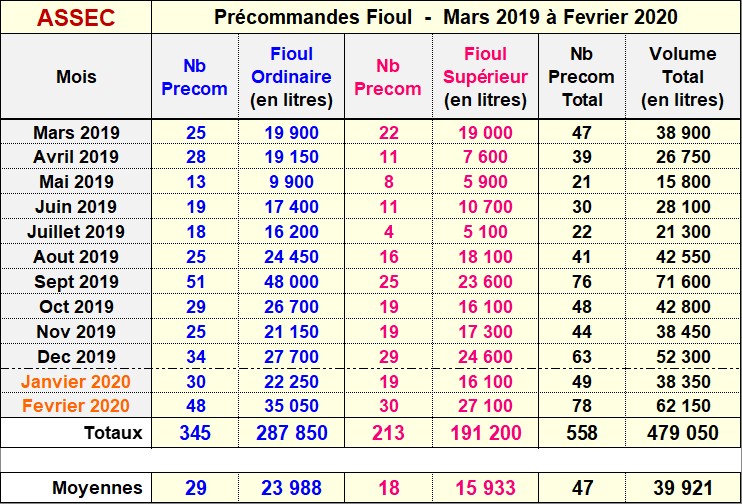Select the Fioul Ordinaire column header

[291, 76]
